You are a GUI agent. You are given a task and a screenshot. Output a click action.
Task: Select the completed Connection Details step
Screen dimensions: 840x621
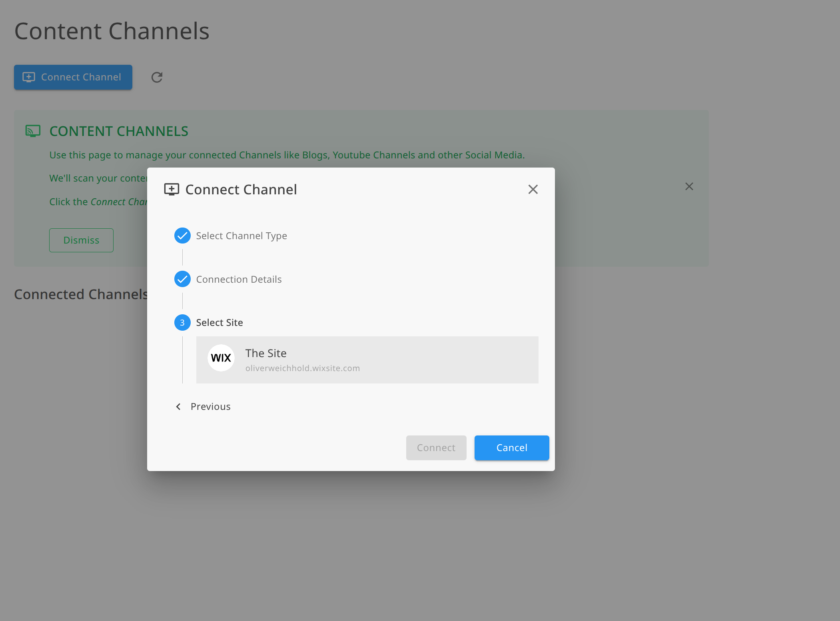(239, 279)
